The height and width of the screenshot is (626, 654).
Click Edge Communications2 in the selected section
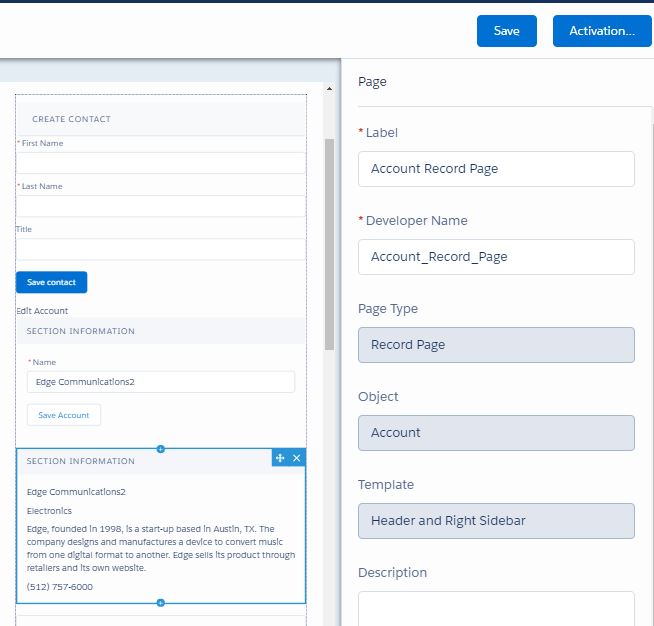pyautogui.click(x=76, y=492)
